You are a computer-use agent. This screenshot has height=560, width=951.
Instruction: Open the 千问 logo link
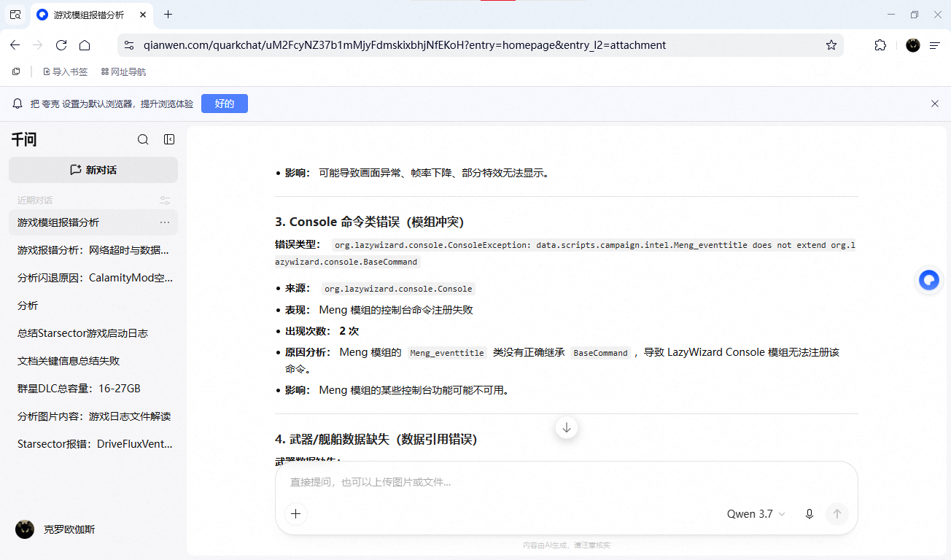coord(24,139)
